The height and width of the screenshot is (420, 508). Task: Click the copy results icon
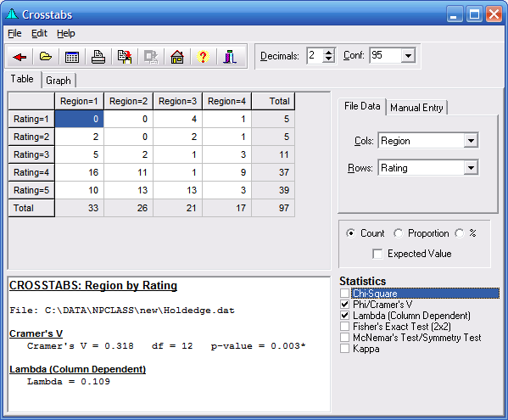(125, 57)
